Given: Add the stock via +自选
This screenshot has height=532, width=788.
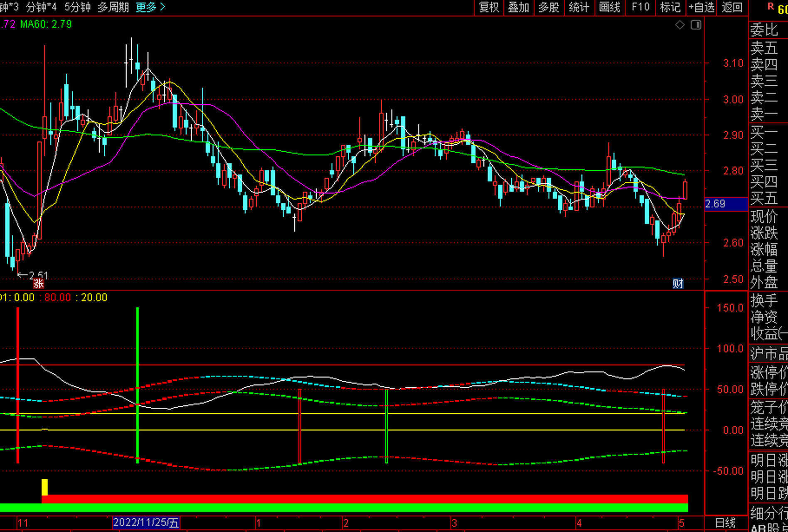Looking at the screenshot, I should tap(701, 7).
